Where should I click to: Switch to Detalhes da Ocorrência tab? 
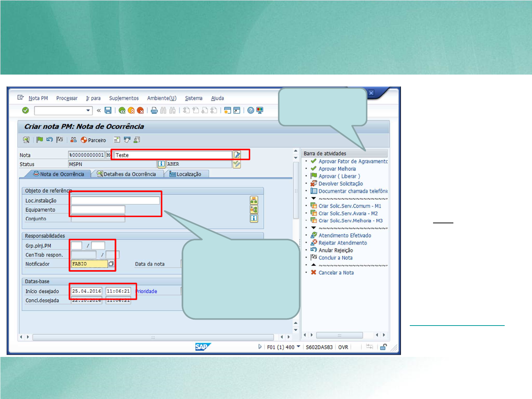coord(126,174)
